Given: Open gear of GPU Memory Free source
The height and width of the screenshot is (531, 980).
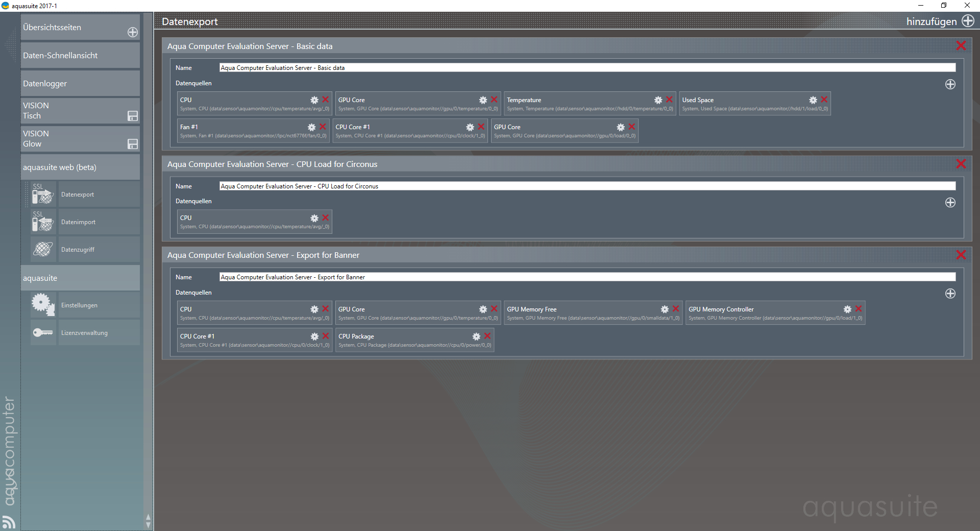Looking at the screenshot, I should coord(665,309).
